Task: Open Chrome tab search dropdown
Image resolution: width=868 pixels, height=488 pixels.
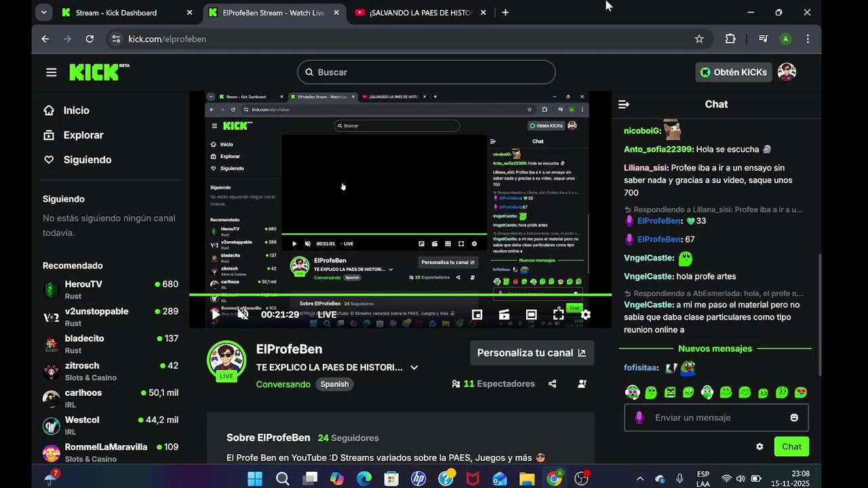Action: coord(43,12)
